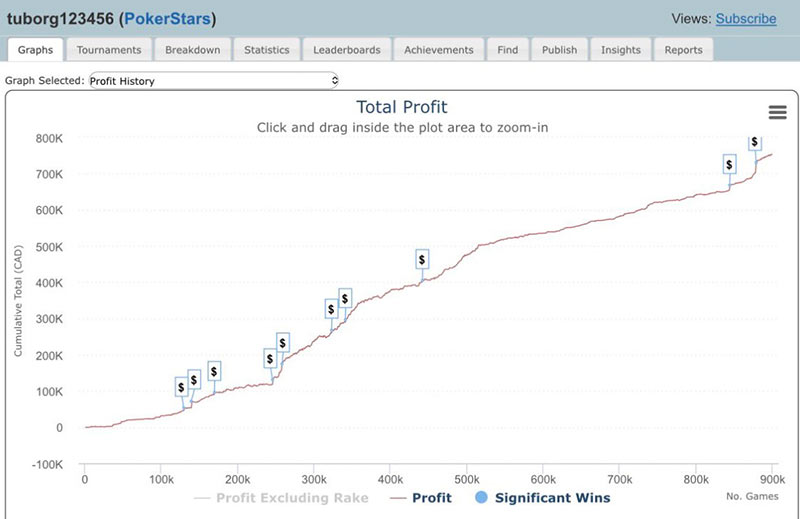This screenshot has height=519, width=800.
Task: Click the dollar marker near 440k games
Action: [x=422, y=260]
